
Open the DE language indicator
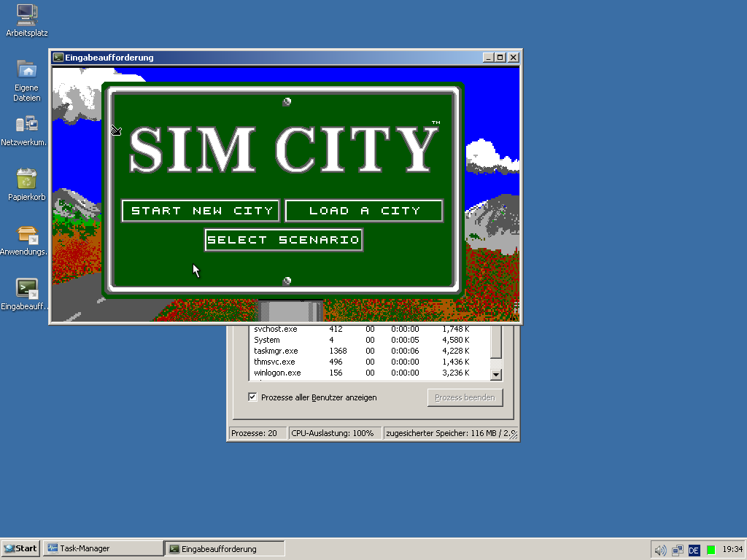(x=694, y=550)
